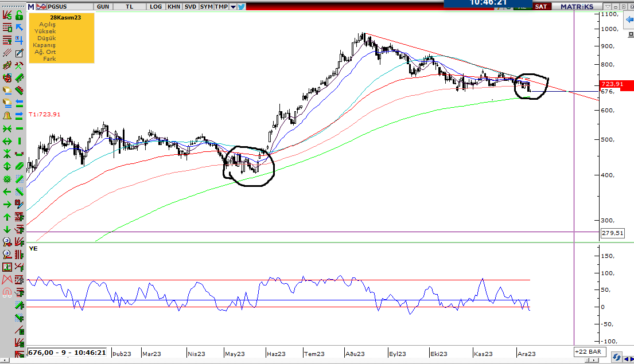Click the MATRIKS logo
Viewport: 634px width, 364px height.
click(x=577, y=6)
